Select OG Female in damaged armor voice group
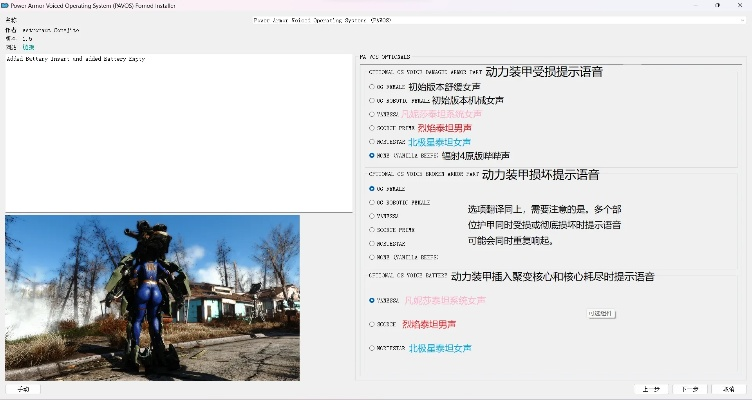 [372, 87]
